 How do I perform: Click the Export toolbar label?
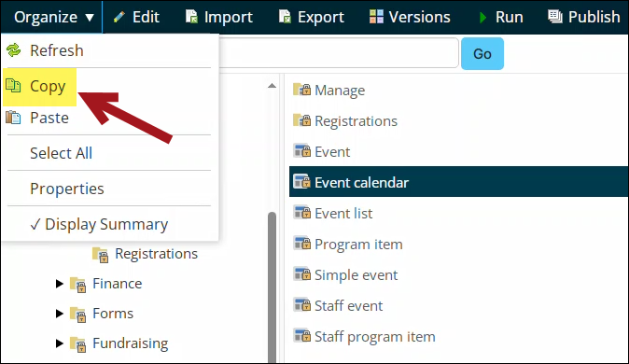point(321,17)
